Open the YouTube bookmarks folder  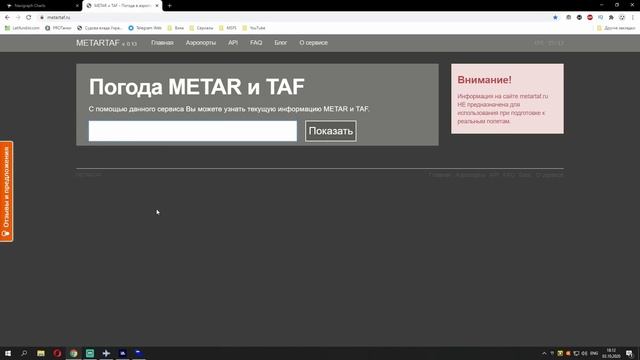254,28
